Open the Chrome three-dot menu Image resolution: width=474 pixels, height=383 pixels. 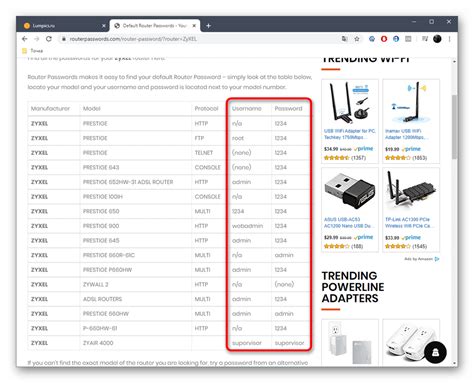pyautogui.click(x=449, y=39)
